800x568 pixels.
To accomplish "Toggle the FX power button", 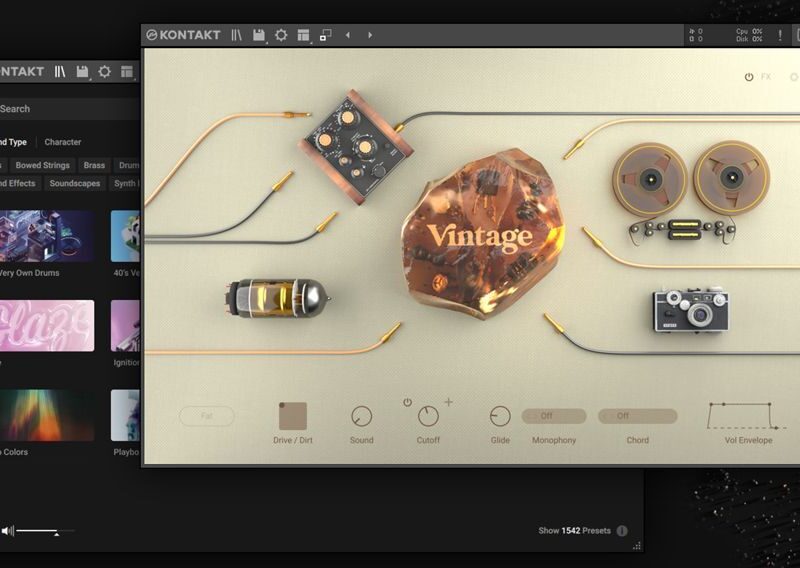I will 749,77.
